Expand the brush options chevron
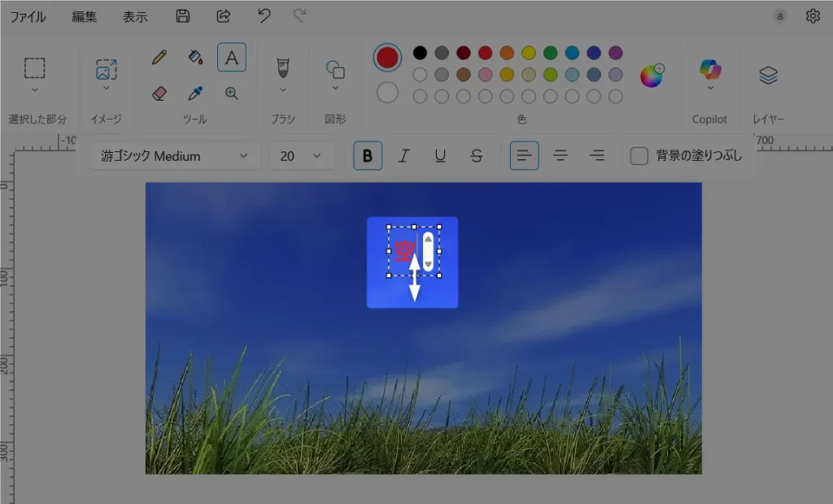 coord(283,89)
